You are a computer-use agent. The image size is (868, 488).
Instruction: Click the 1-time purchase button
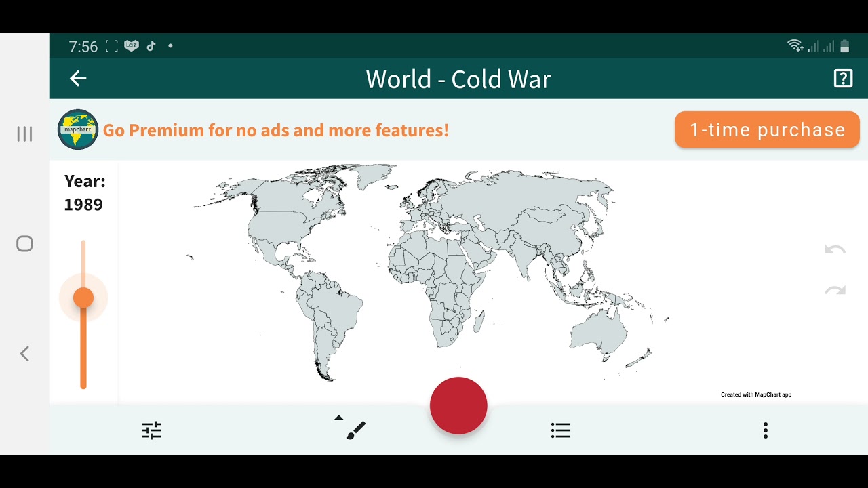(x=767, y=129)
